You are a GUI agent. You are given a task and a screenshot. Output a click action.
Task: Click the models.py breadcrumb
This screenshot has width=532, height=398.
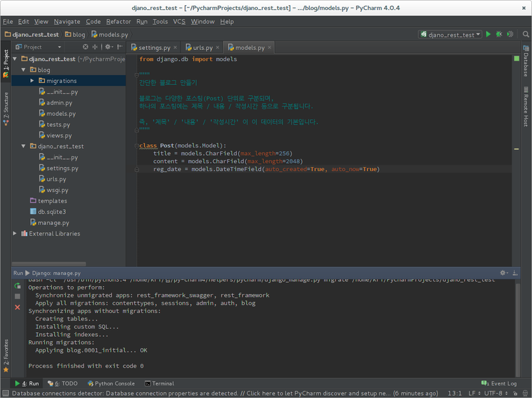110,35
